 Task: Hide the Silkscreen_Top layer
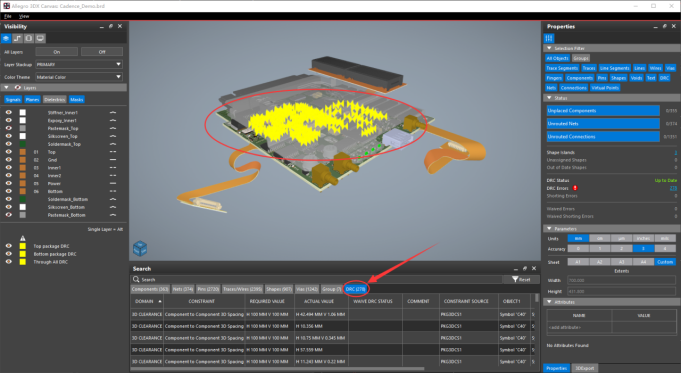tap(8, 136)
